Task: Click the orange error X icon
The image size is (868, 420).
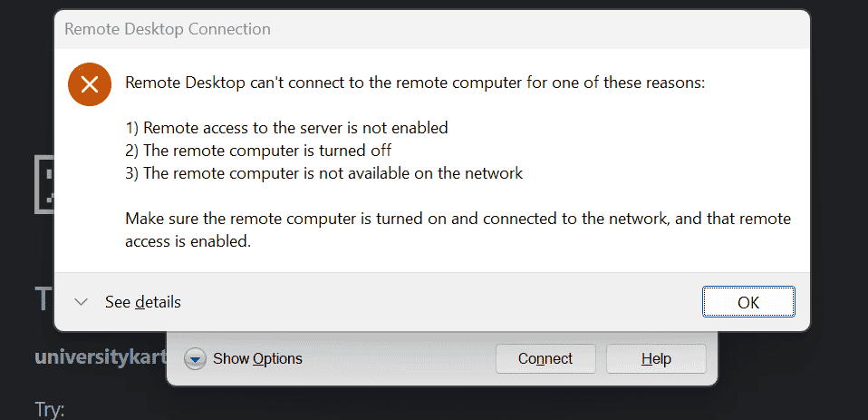Action: point(89,84)
